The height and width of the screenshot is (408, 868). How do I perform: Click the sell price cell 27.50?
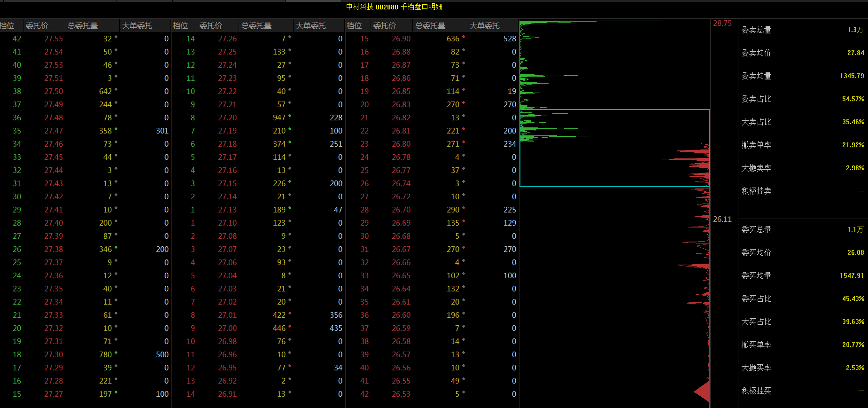54,91
